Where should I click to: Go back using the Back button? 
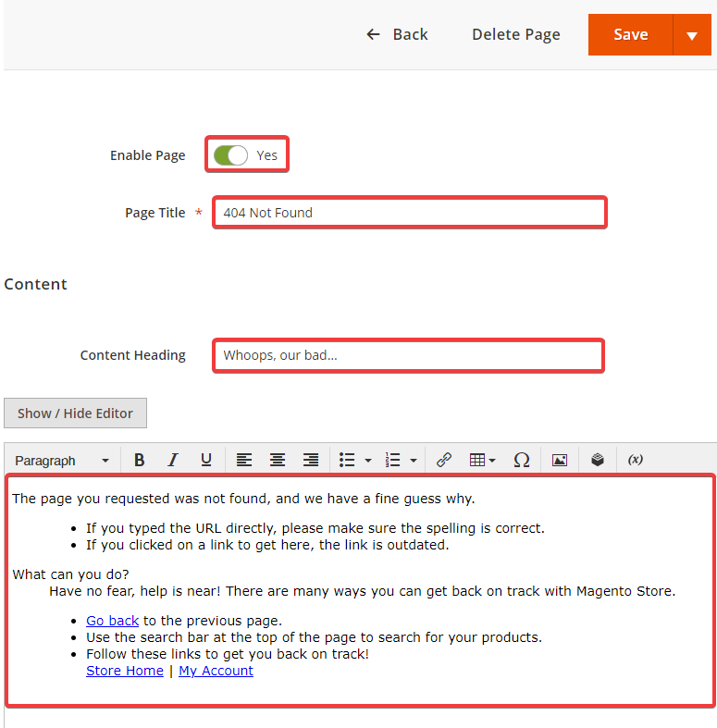pos(397,34)
